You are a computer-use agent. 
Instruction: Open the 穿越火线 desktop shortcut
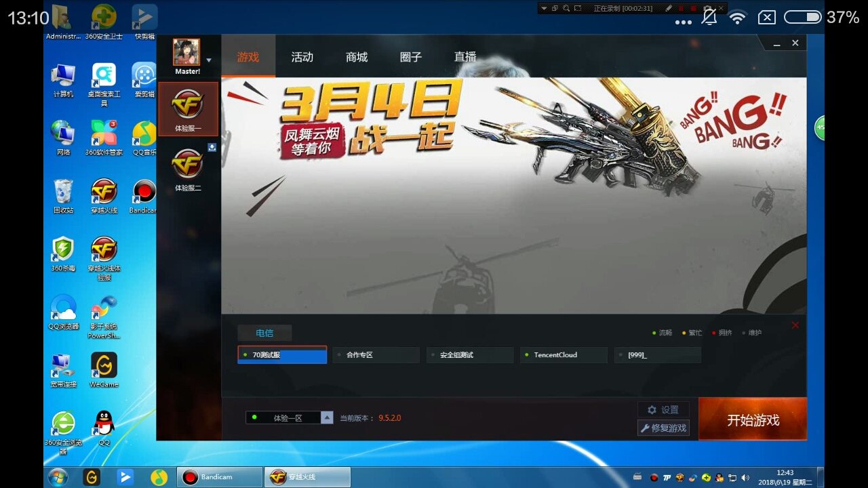point(104,197)
